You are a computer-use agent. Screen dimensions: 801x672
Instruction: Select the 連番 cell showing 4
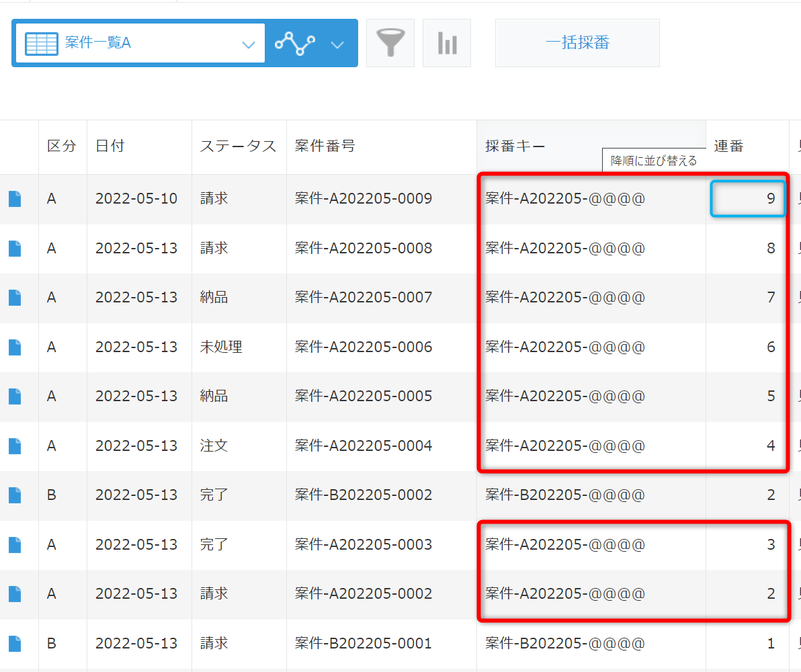748,446
